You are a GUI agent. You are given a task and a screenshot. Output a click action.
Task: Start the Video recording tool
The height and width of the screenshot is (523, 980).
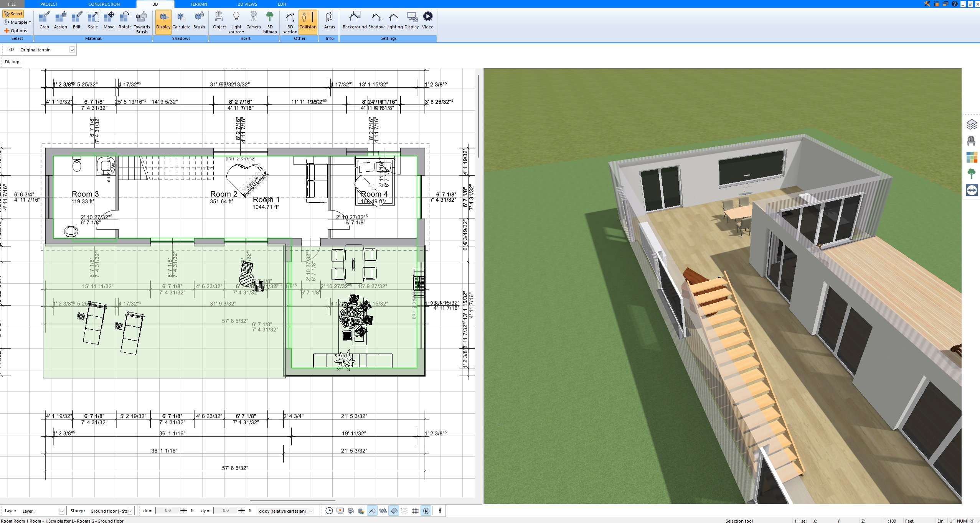428,21
